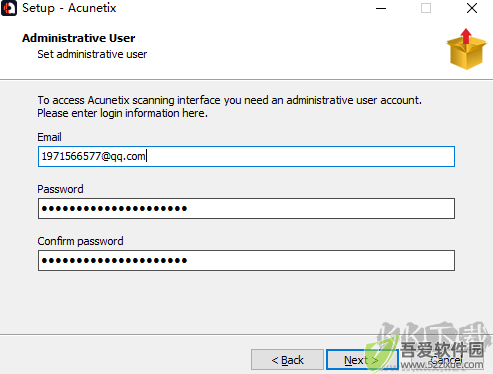Return to the previous step with Back
The width and height of the screenshot is (493, 374).
click(287, 360)
